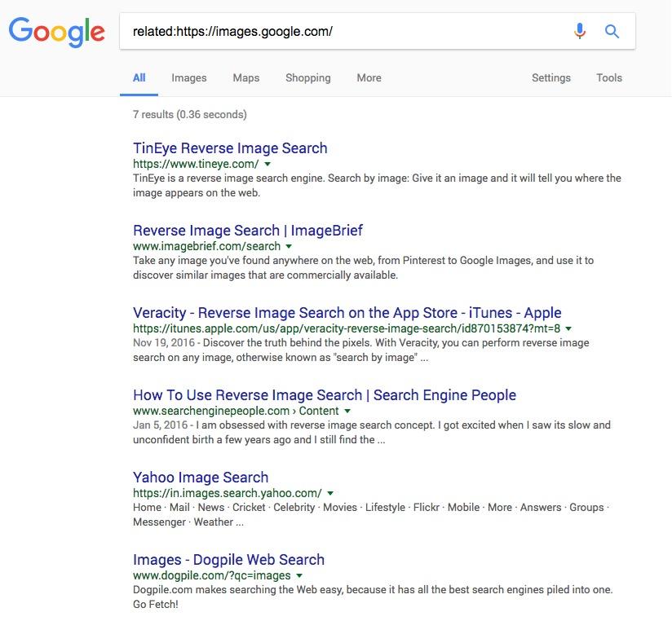
Task: Switch to the Maps tab
Action: pos(245,78)
